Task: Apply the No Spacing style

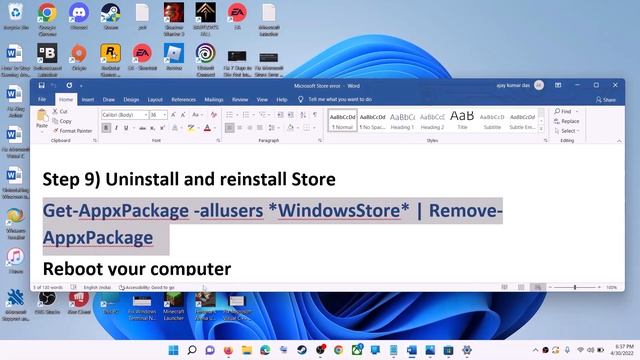Action: point(372,120)
